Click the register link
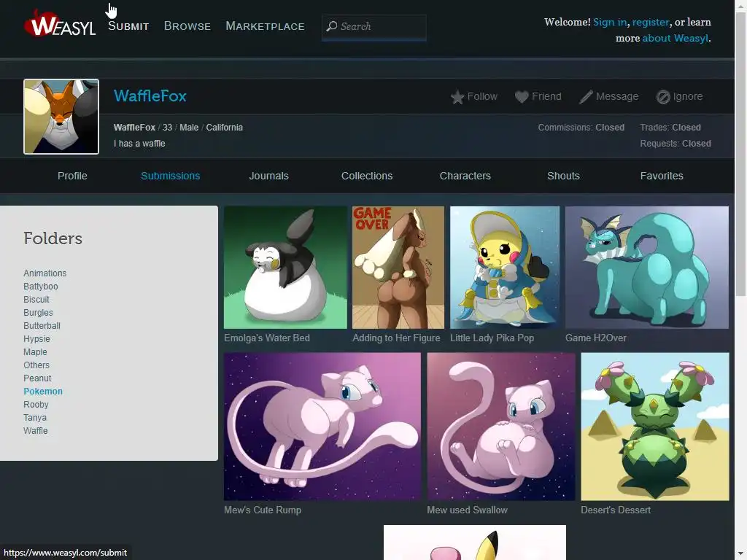The height and width of the screenshot is (560, 747). point(650,22)
